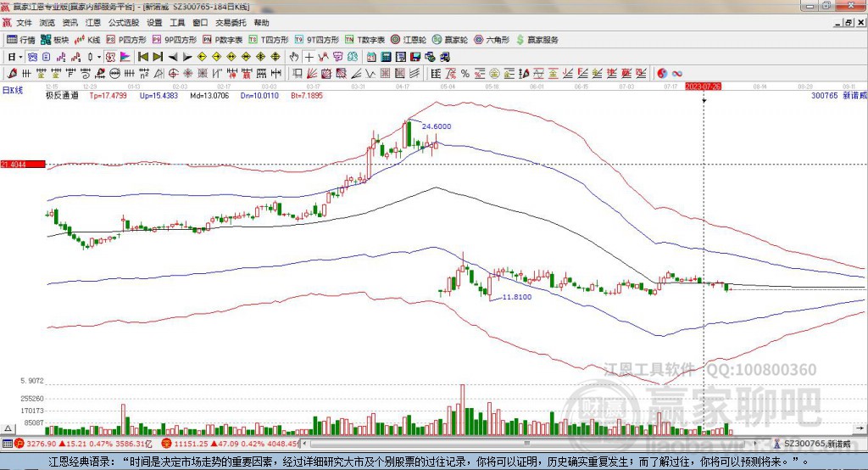This screenshot has height=470, width=868.
Task: Open the calculator icon
Action: click(x=386, y=57)
